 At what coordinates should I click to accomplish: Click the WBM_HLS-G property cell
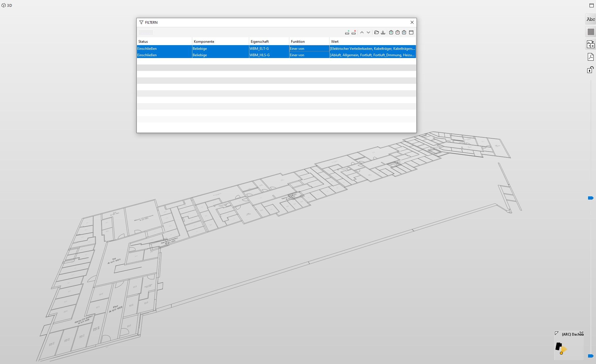(x=269, y=55)
